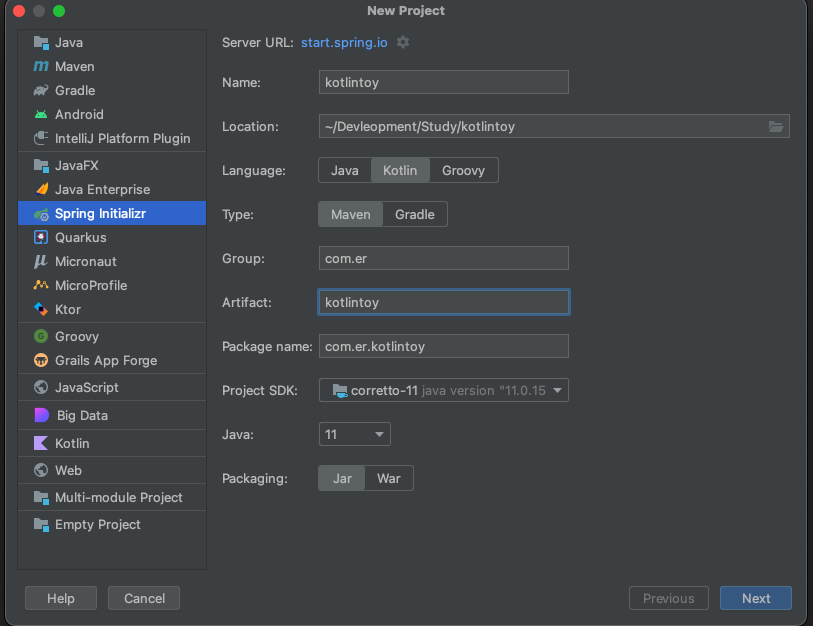The width and height of the screenshot is (813, 626).
Task: Click the Next button
Action: point(755,598)
